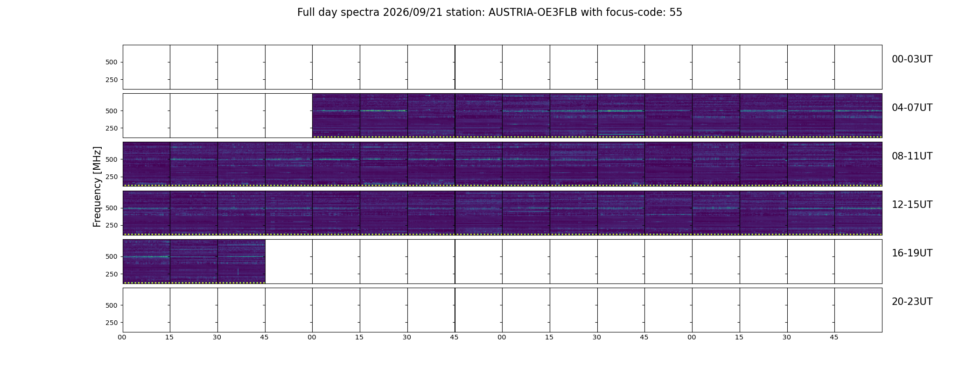Click the first empty tile after data in 16-19UT row
980x373 pixels.
point(289,261)
